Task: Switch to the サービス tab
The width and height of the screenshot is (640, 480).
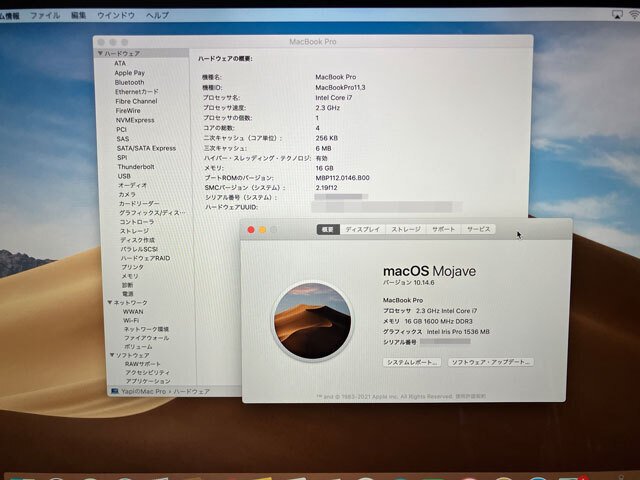Action: pos(479,229)
